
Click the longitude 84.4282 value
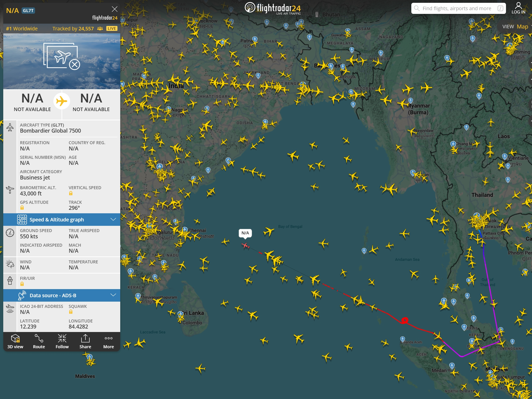pyautogui.click(x=78, y=326)
